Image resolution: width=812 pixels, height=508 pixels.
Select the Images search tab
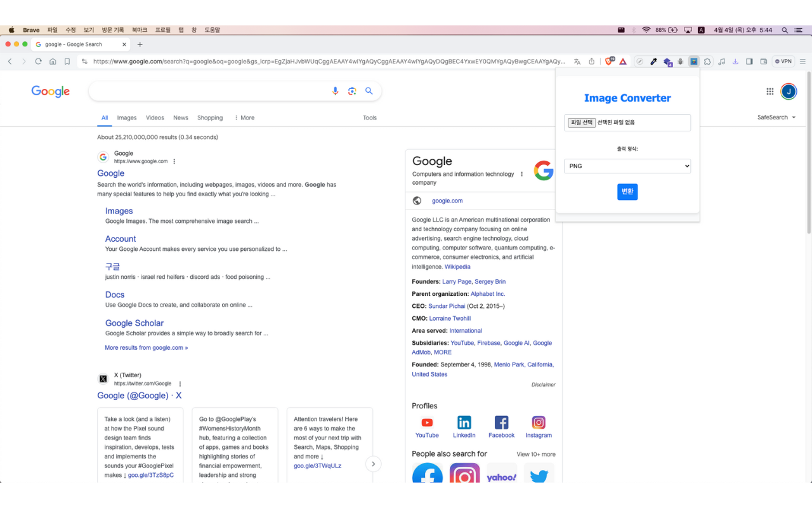(x=127, y=117)
